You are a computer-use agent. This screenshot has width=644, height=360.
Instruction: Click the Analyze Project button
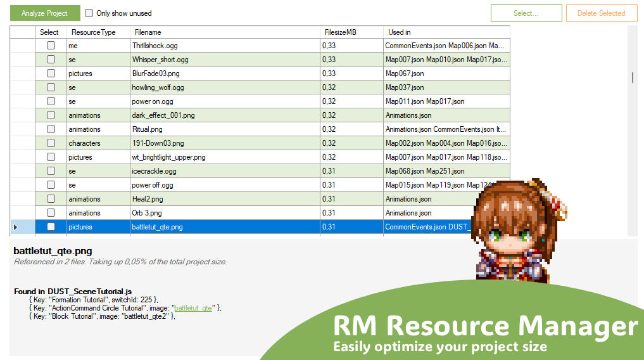tap(45, 13)
